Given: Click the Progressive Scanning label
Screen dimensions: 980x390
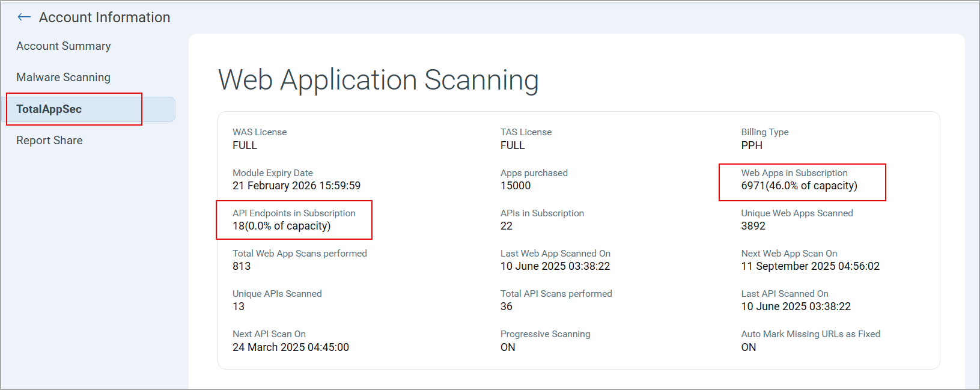Looking at the screenshot, I should [546, 334].
